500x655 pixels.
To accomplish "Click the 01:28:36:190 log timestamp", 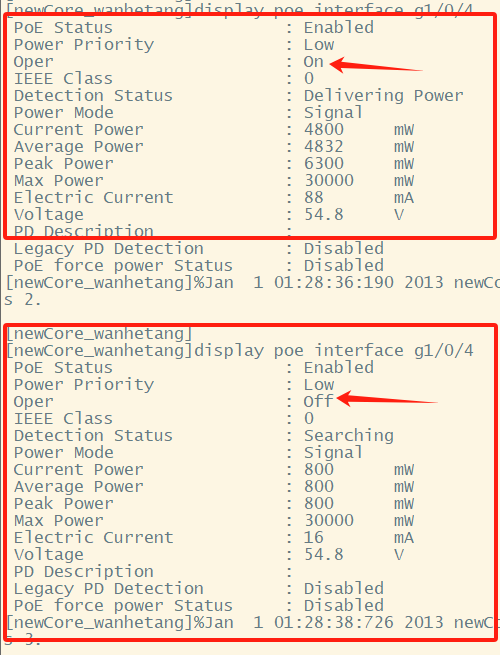I will 334,283.
